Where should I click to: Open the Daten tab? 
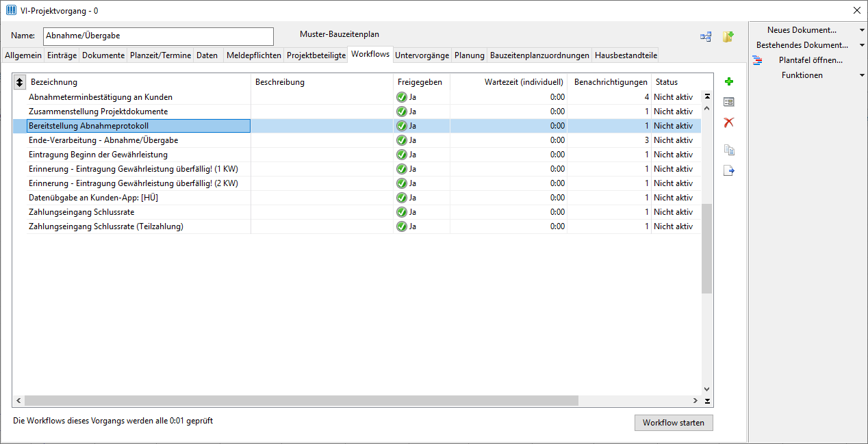[207, 55]
